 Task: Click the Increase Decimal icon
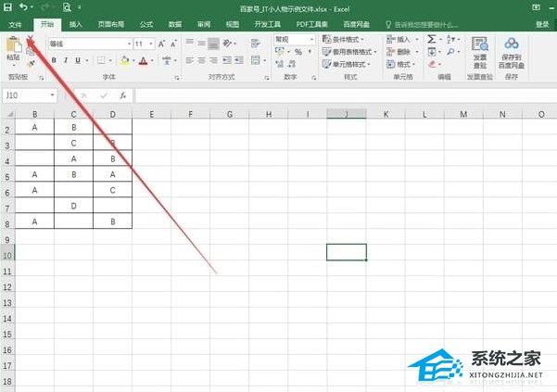pos(280,64)
